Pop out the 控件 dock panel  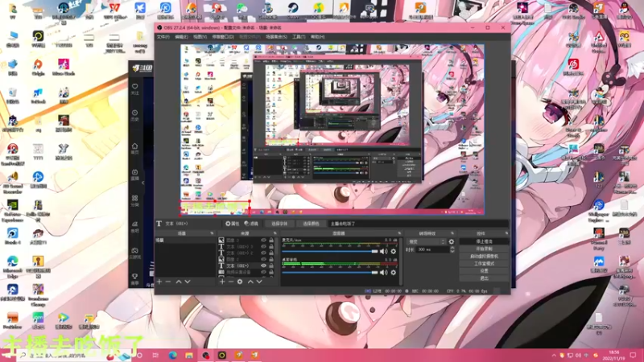[x=506, y=233]
